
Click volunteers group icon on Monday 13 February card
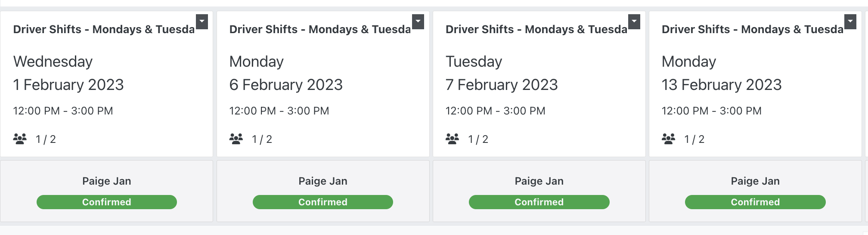coord(668,139)
